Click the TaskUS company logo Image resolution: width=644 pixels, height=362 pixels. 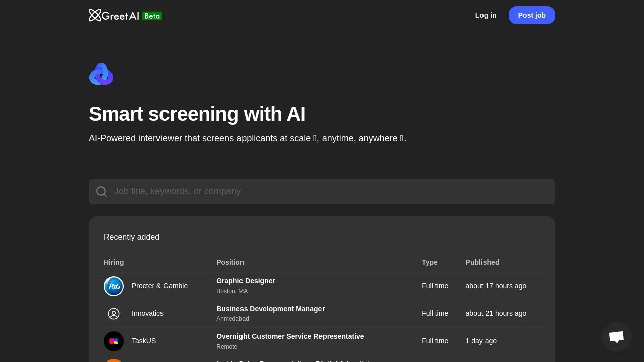[x=114, y=341]
